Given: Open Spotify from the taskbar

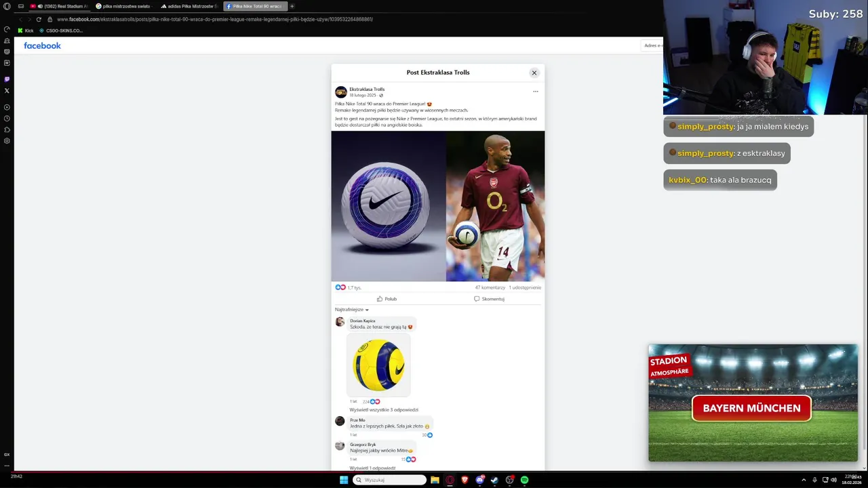Looking at the screenshot, I should tap(524, 480).
